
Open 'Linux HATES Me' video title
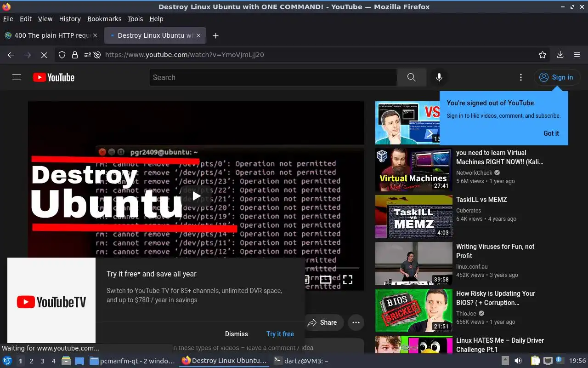pyautogui.click(x=500, y=345)
